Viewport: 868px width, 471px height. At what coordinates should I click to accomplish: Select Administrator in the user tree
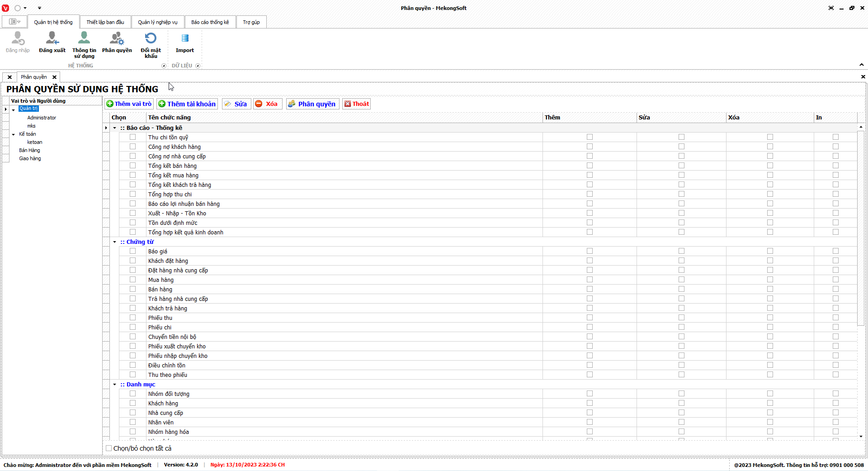point(42,118)
